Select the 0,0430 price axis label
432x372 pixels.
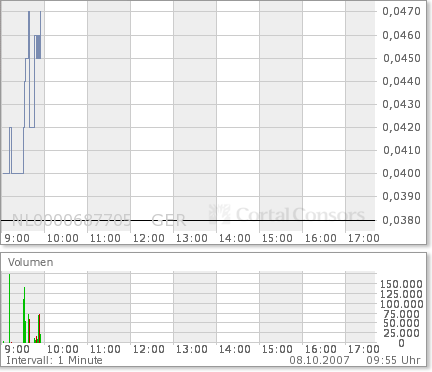[402, 104]
